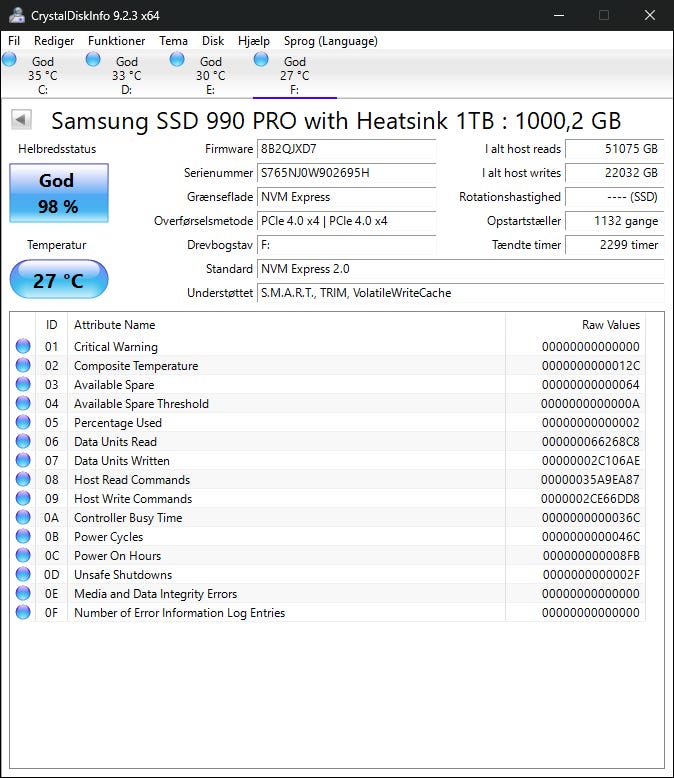Screen dimensions: 674x778
Task: Click the status orb for drive E:
Action: point(177,60)
